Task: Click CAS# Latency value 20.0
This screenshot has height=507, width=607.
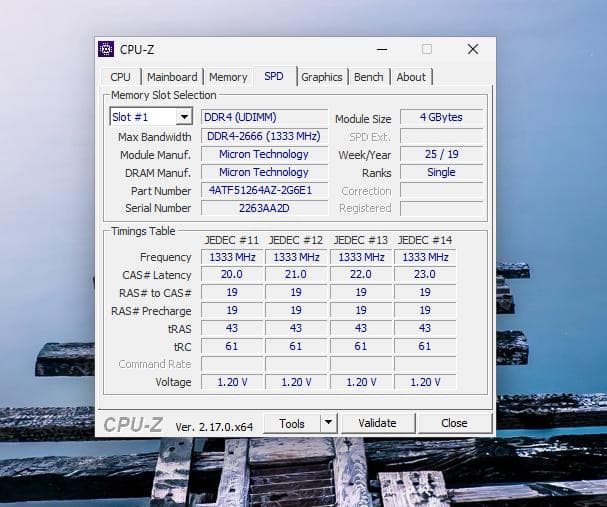Action: tap(232, 274)
